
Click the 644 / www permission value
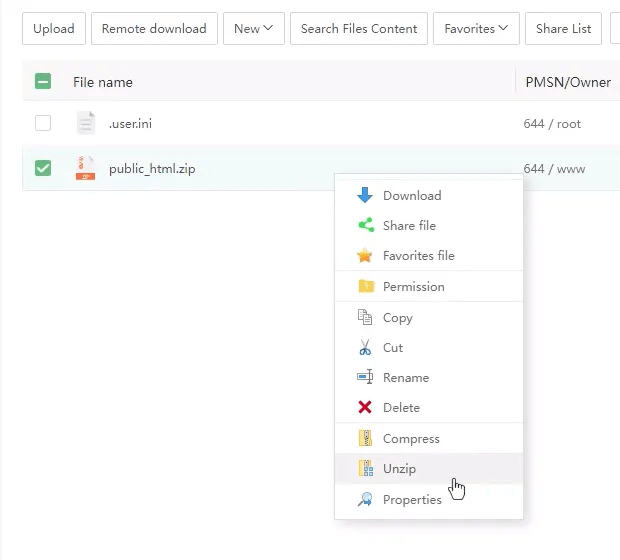click(x=554, y=169)
